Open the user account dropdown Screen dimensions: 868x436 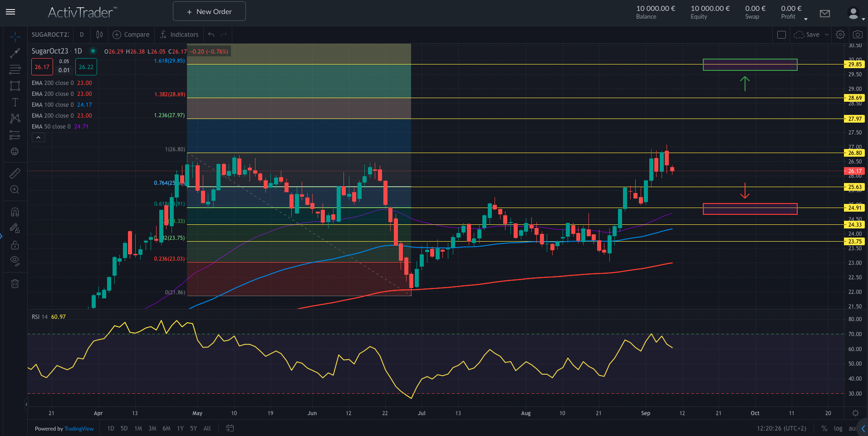[855, 14]
